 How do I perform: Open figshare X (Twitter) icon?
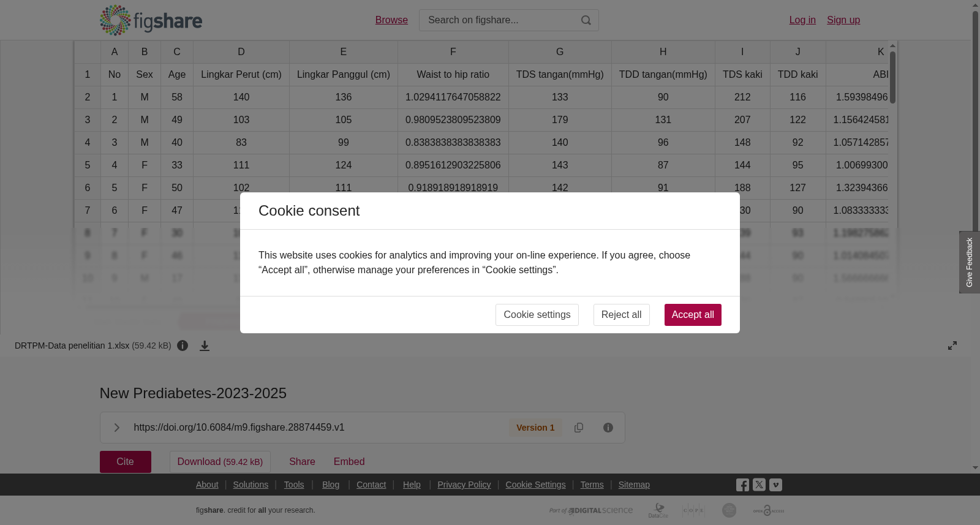(x=759, y=485)
